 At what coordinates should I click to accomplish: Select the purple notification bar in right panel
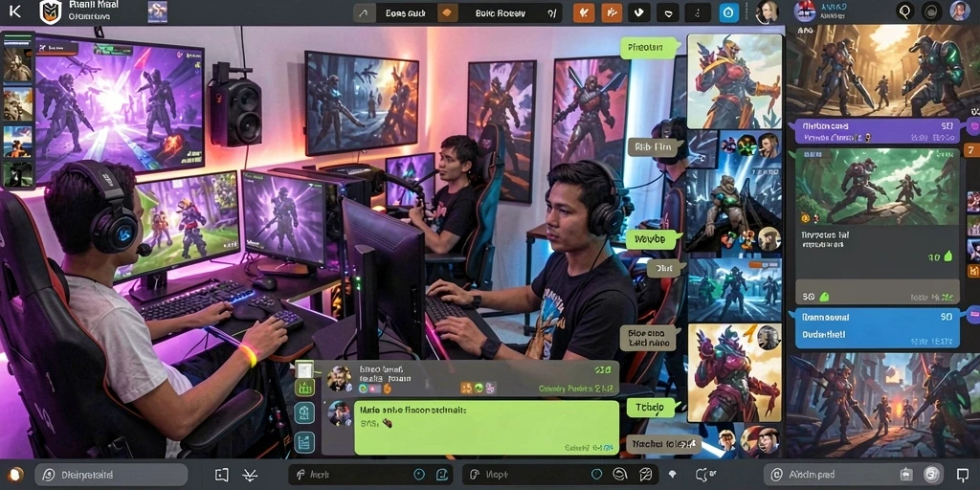click(878, 131)
